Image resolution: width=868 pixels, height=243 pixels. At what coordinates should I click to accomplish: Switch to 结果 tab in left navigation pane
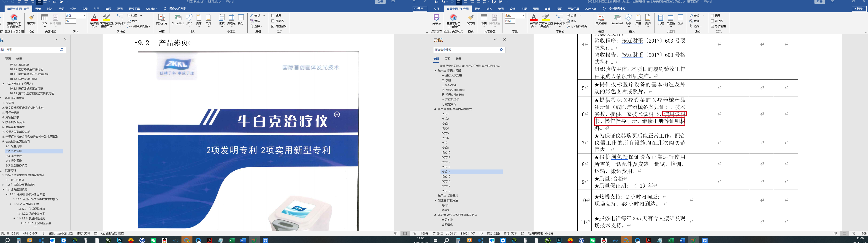19,59
